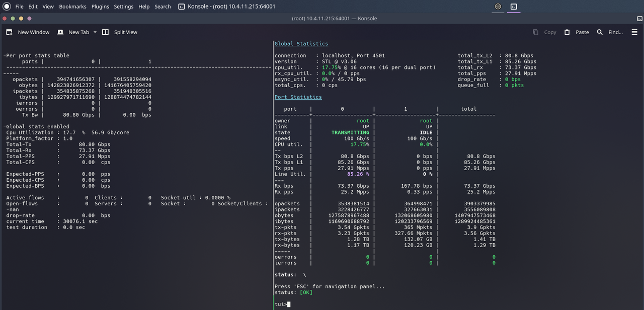Click the '3538381514' opackets cell

(353, 204)
